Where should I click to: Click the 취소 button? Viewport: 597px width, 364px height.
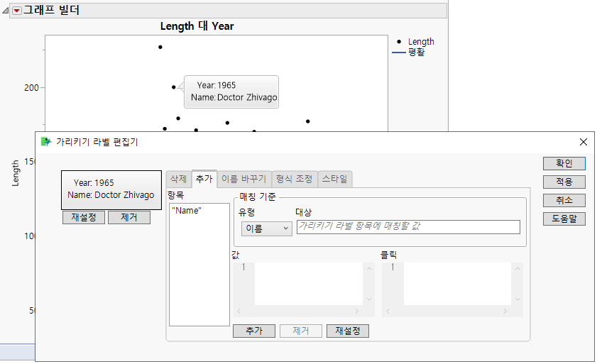pyautogui.click(x=564, y=200)
